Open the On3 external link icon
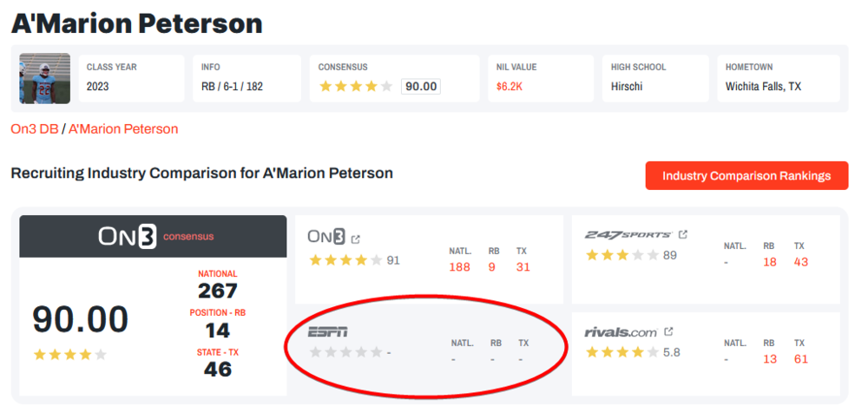 (356, 238)
